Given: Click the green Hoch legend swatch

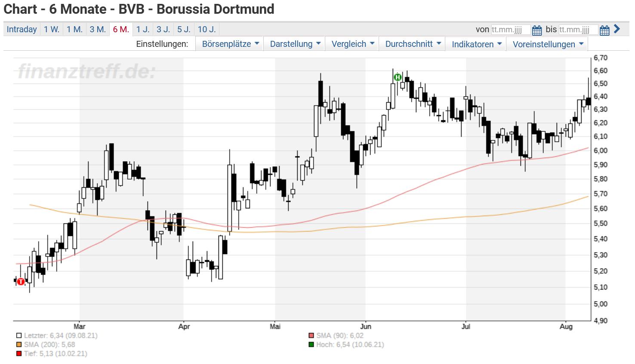Looking at the screenshot, I should 311,345.
